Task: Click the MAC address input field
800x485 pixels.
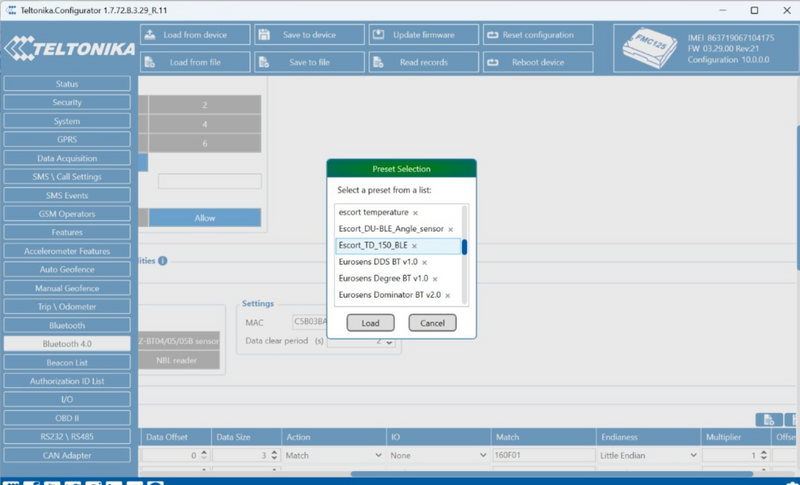Action: [x=310, y=322]
